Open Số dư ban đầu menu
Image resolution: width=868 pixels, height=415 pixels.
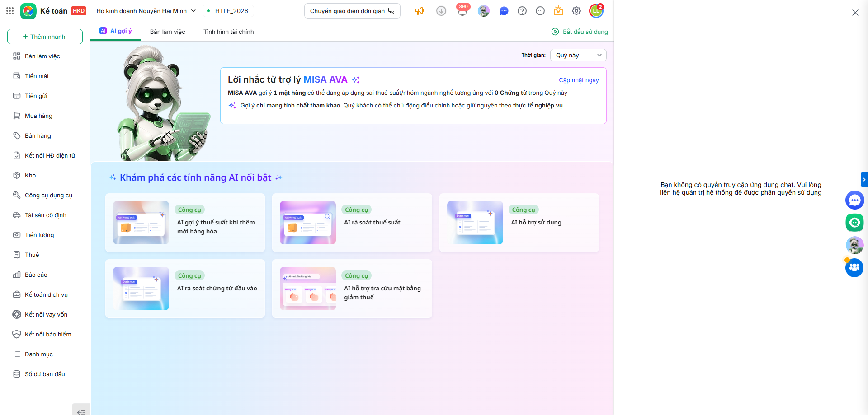[45, 374]
